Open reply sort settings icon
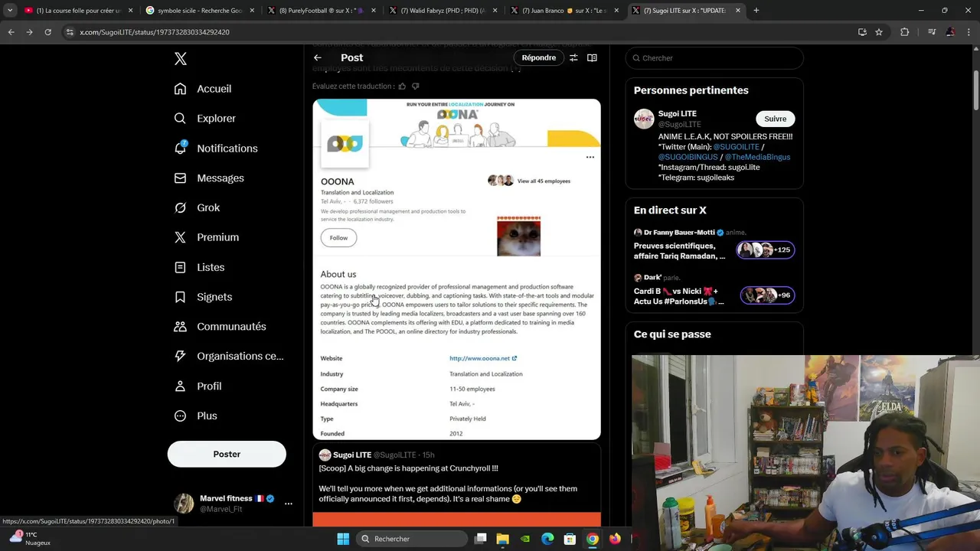The width and height of the screenshot is (980, 551). pos(573,57)
